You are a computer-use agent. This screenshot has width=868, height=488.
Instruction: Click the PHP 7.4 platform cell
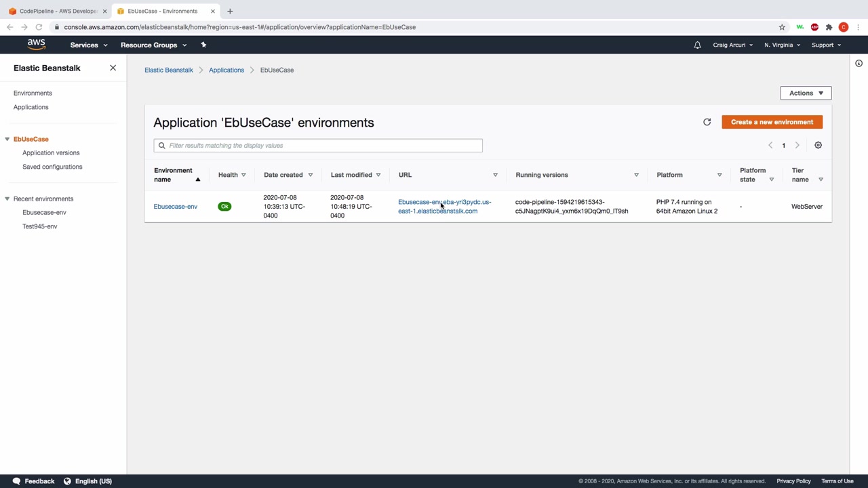tap(687, 207)
